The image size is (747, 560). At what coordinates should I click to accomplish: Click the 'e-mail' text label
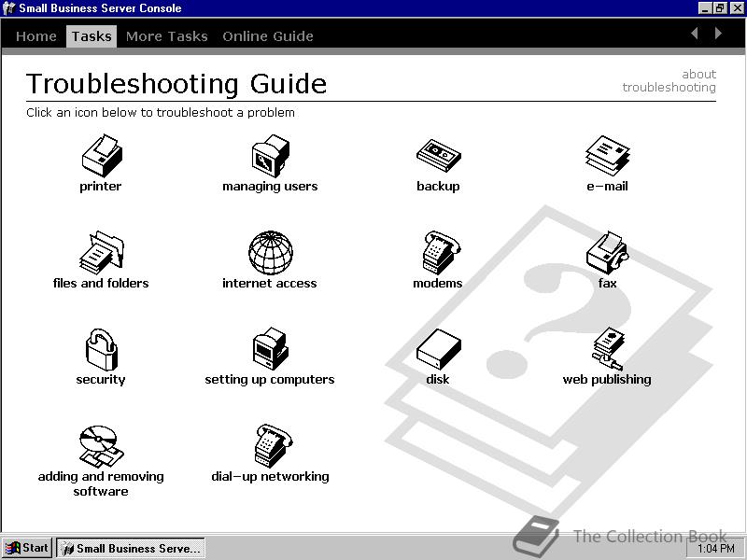[x=608, y=186]
